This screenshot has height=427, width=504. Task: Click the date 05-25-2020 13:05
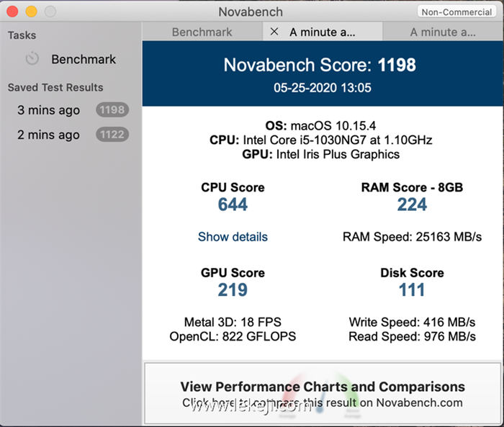pos(323,88)
